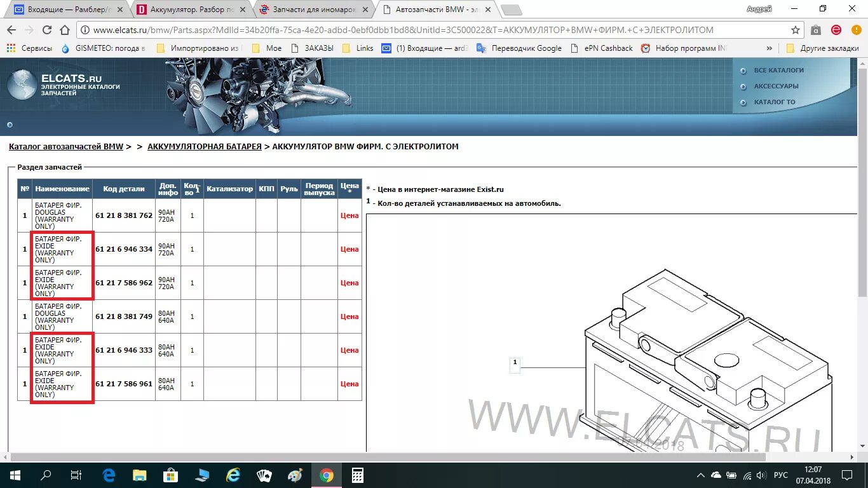Open a new browser tab
The height and width of the screenshot is (488, 868).
click(511, 10)
